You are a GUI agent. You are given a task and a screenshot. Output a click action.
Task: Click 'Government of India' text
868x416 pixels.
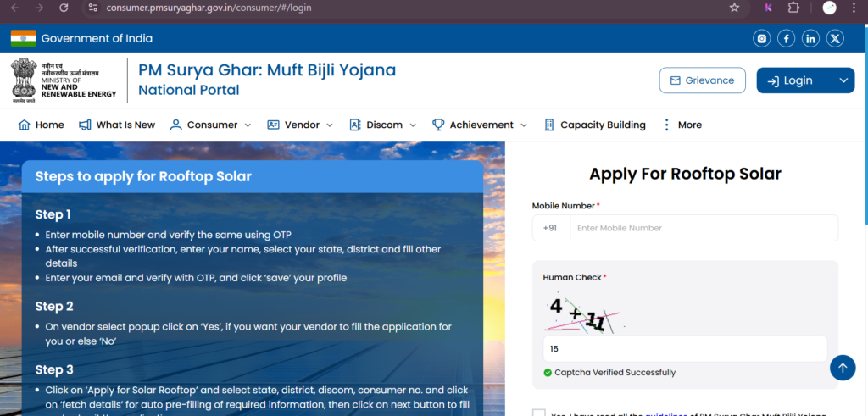click(x=97, y=38)
